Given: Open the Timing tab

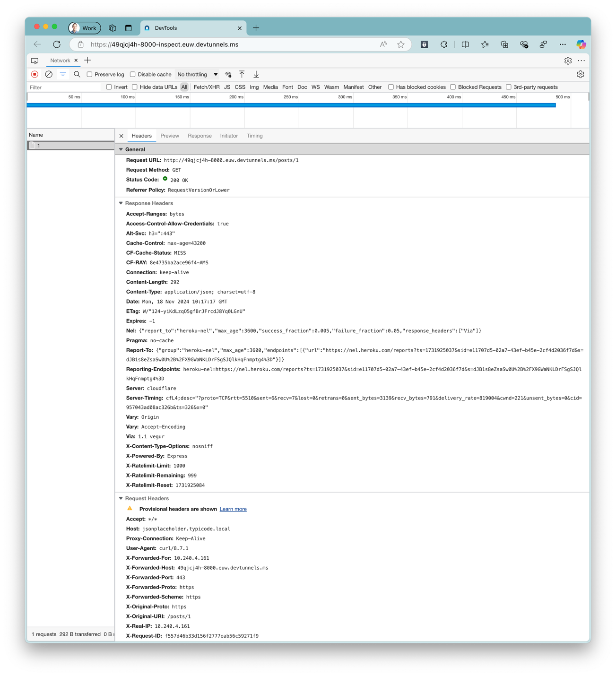Looking at the screenshot, I should 254,136.
